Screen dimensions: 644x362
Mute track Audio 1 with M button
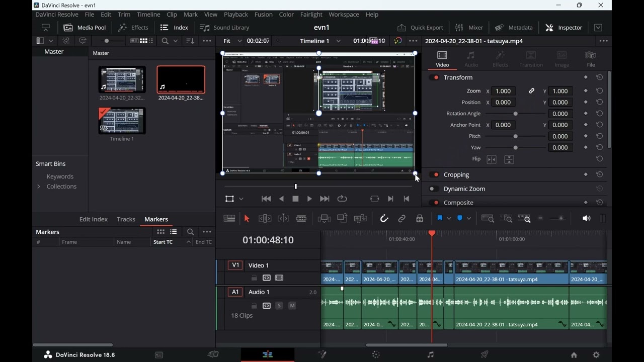[292, 306]
